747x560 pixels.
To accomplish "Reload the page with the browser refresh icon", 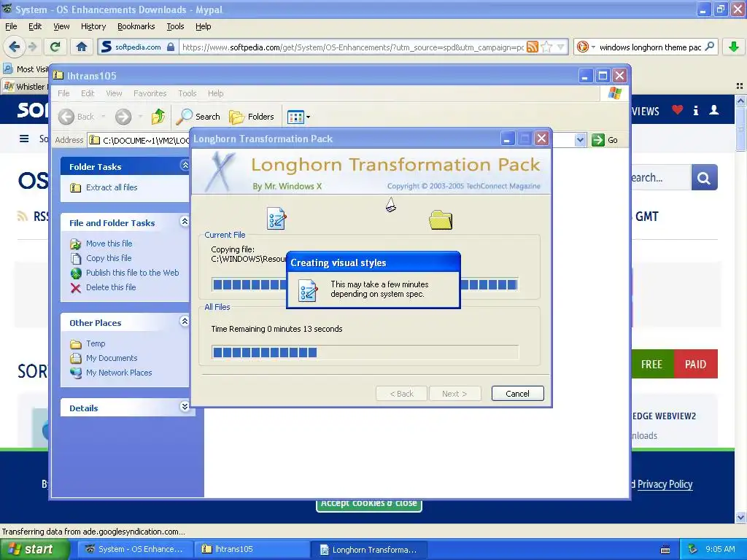I will pos(55,47).
